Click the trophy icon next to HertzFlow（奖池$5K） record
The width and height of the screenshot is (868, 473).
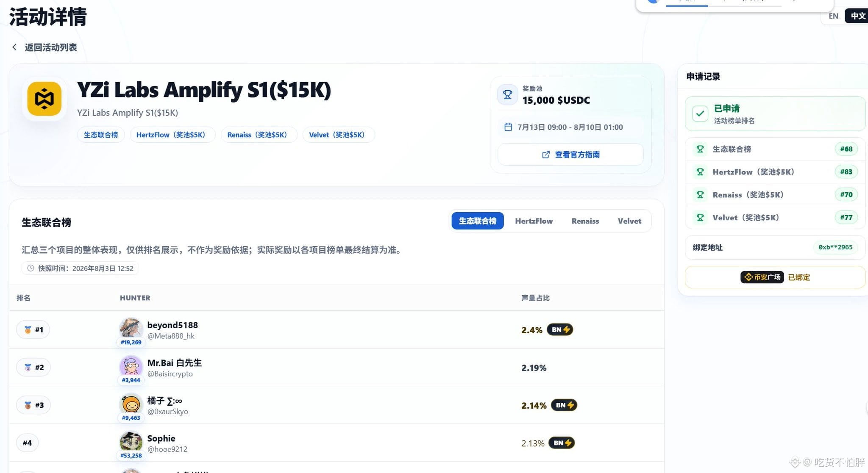pos(700,172)
